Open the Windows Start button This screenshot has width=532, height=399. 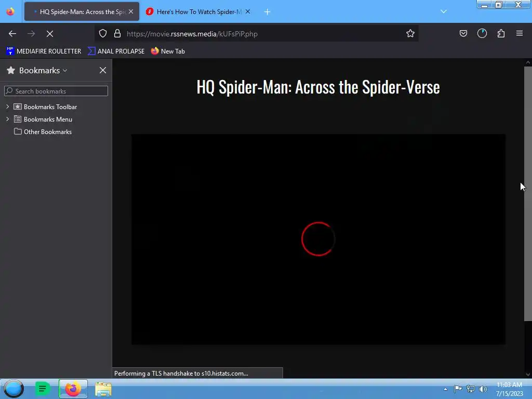pyautogui.click(x=14, y=389)
